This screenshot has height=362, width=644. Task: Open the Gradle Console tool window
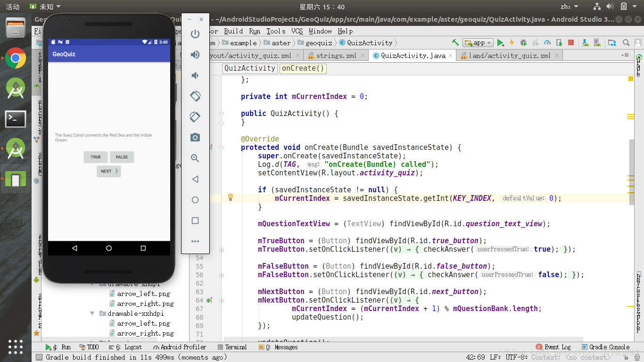[x=606, y=347]
